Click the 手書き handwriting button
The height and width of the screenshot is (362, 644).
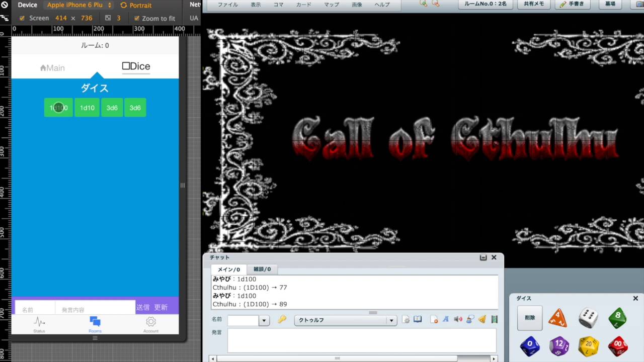(572, 4)
